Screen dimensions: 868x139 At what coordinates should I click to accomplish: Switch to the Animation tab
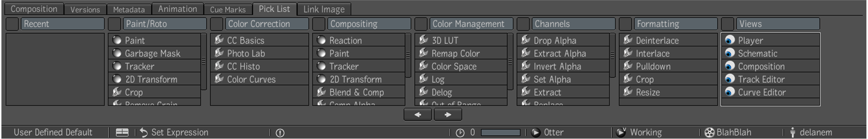[178, 9]
